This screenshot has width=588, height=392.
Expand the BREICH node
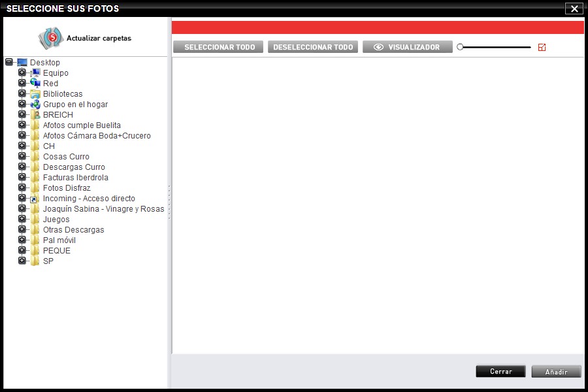pos(22,114)
